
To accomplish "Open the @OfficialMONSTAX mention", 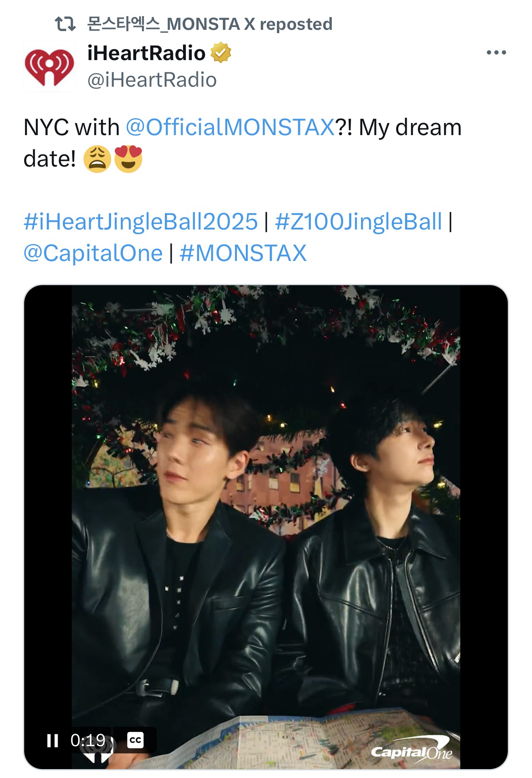I will pyautogui.click(x=230, y=127).
